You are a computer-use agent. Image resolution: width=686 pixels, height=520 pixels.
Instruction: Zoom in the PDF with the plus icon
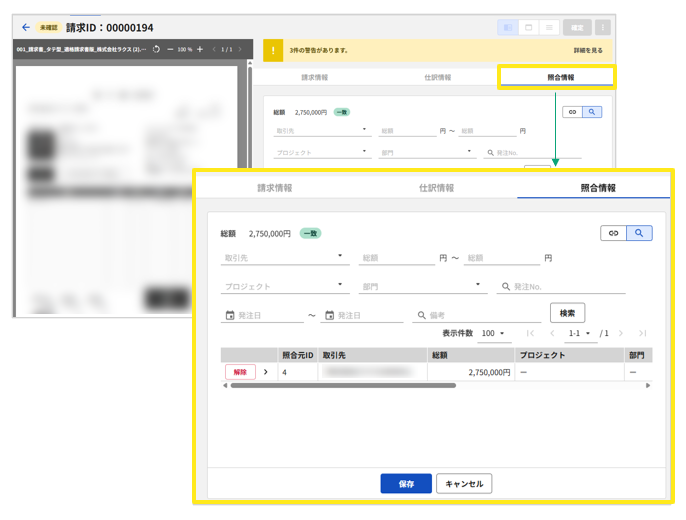click(200, 49)
